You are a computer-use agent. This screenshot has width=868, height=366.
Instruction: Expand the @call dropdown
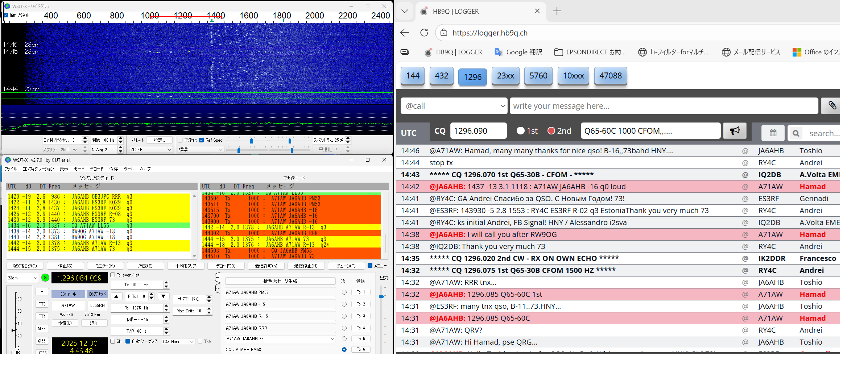(x=453, y=106)
